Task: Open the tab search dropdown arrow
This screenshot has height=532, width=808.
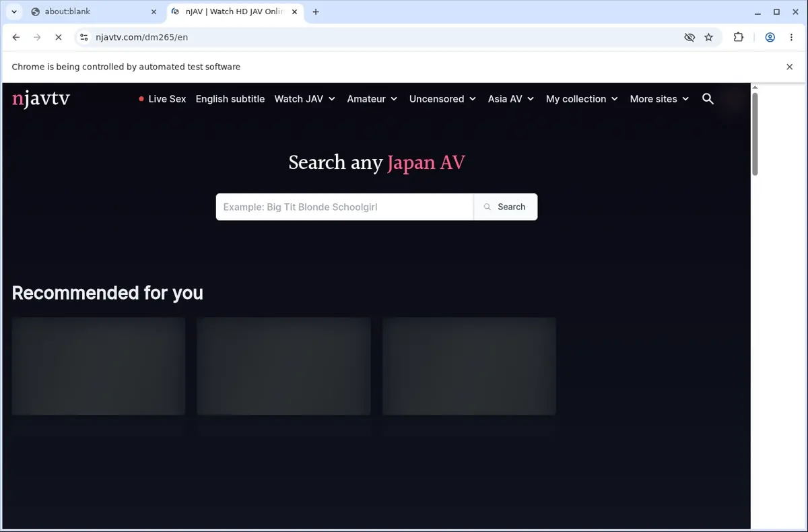Action: [x=13, y=11]
